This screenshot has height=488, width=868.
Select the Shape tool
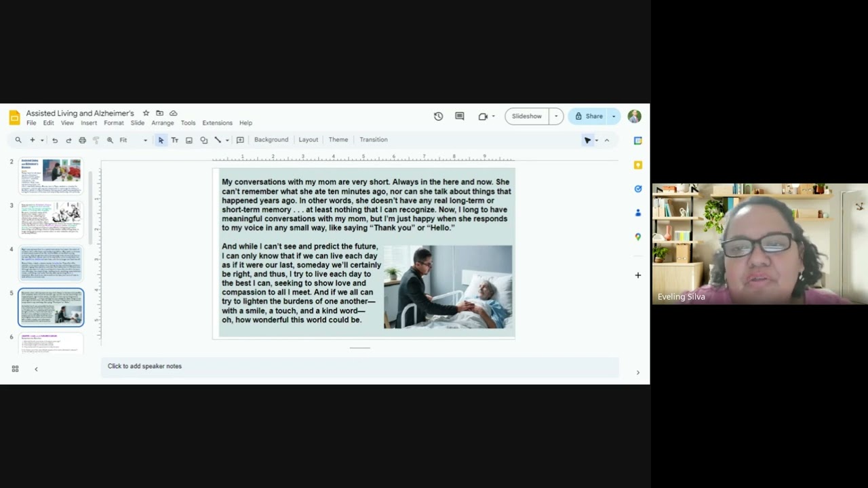pyautogui.click(x=203, y=140)
